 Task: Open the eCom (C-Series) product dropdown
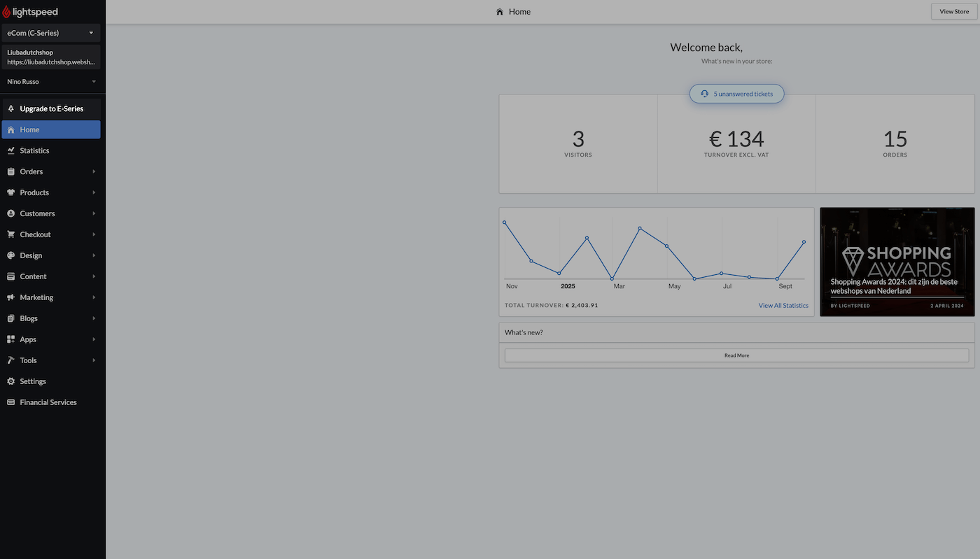[51, 33]
